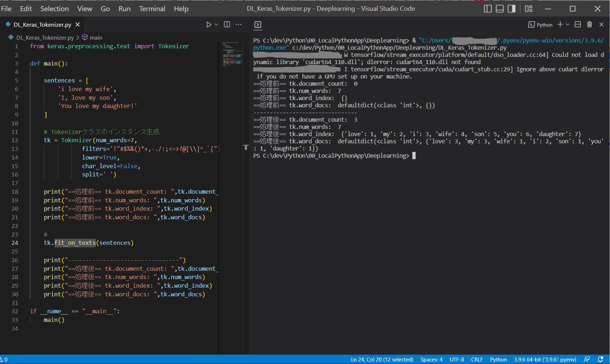Close the DL_Keras_Tokenizer.py tab
This screenshot has height=364, width=610.
77,24
